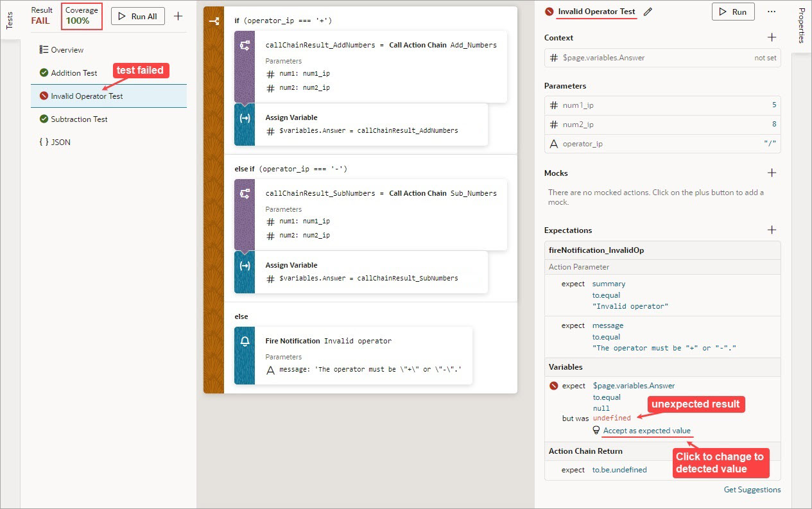Viewport: 812px width, 509px height.
Task: Click the Run All button
Action: 137,16
